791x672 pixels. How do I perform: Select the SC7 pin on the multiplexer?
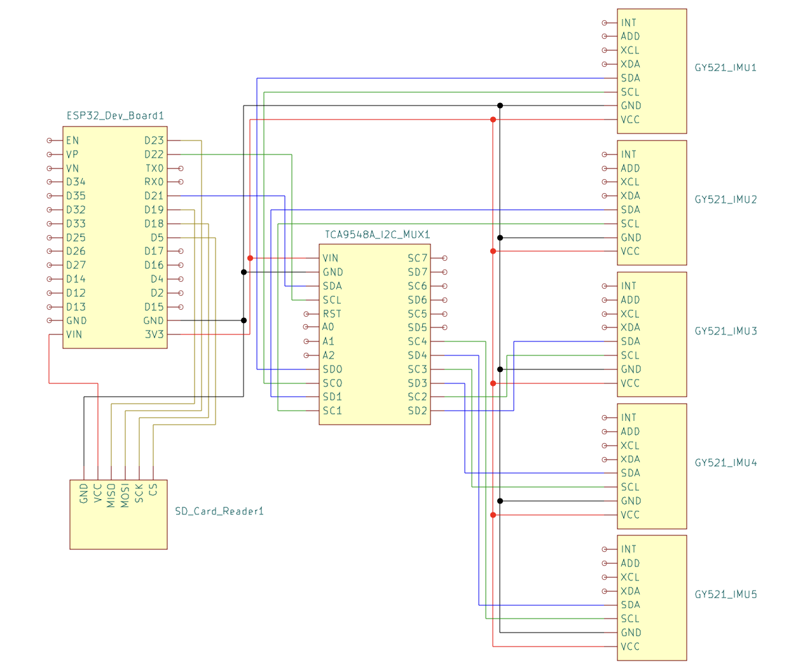[x=418, y=258]
